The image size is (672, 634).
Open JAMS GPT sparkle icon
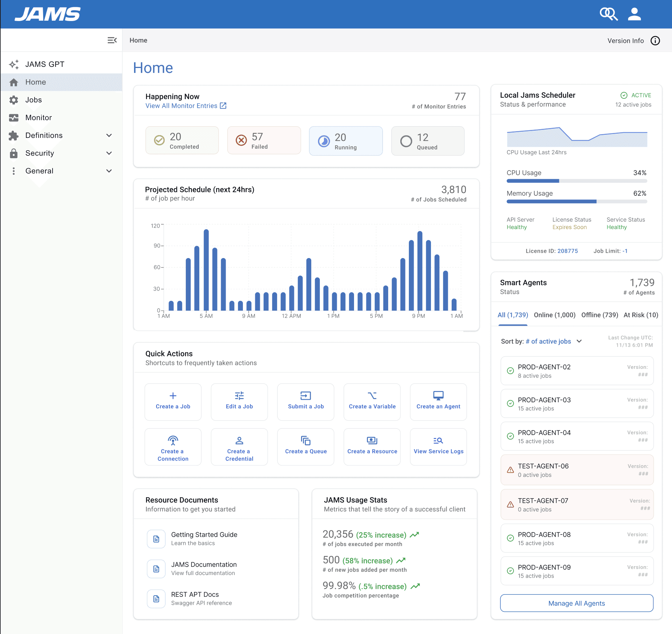click(14, 64)
